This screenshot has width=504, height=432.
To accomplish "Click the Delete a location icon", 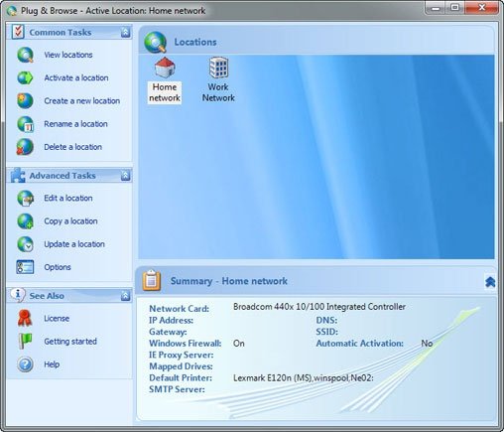I will tap(25, 147).
